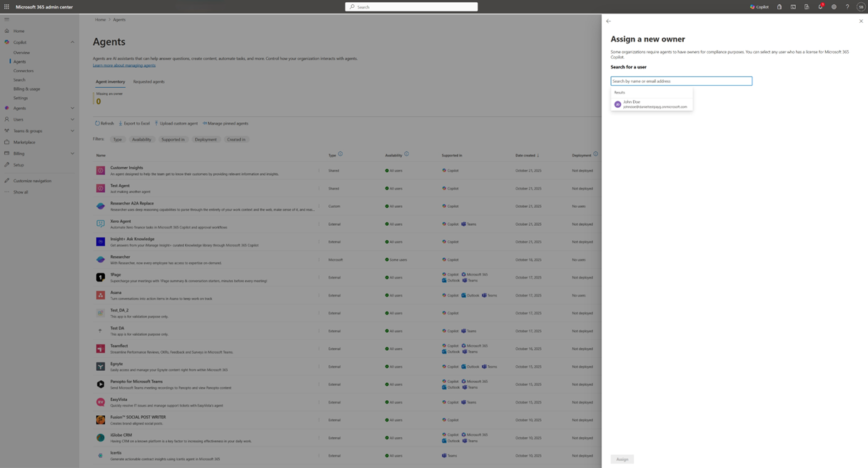Collapse the Copilot section in the left navigation
The width and height of the screenshot is (868, 468).
tap(71, 42)
